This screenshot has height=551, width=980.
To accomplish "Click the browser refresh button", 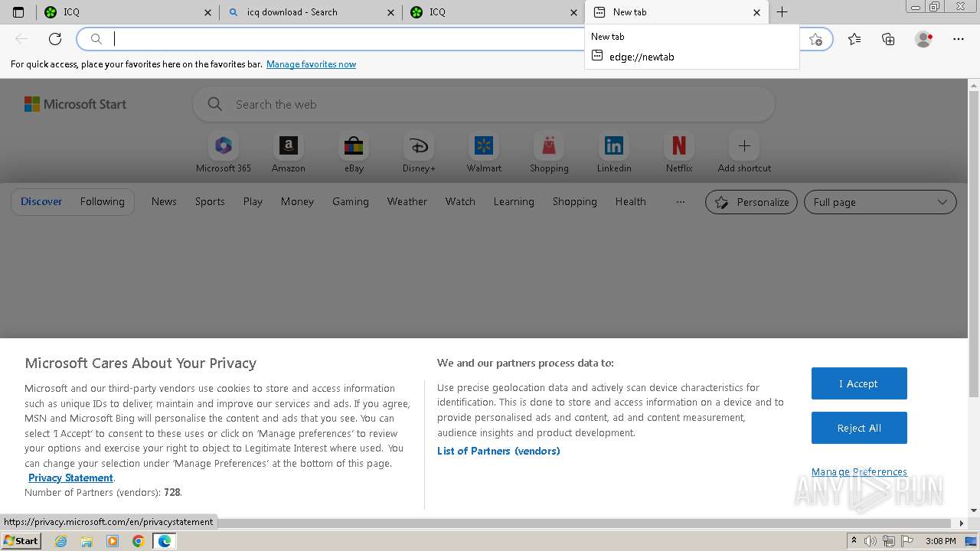I will click(55, 39).
